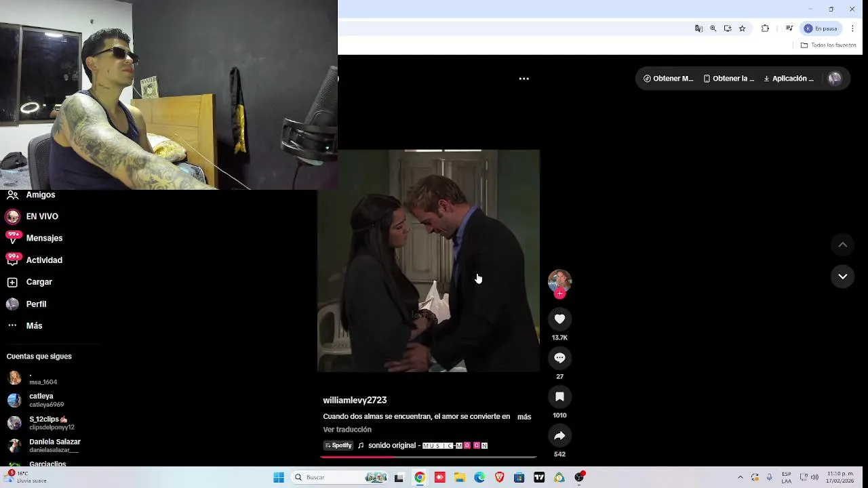Screen dimensions: 868x488
Task: Open the Daniela Salazar followed account
Action: [44, 445]
